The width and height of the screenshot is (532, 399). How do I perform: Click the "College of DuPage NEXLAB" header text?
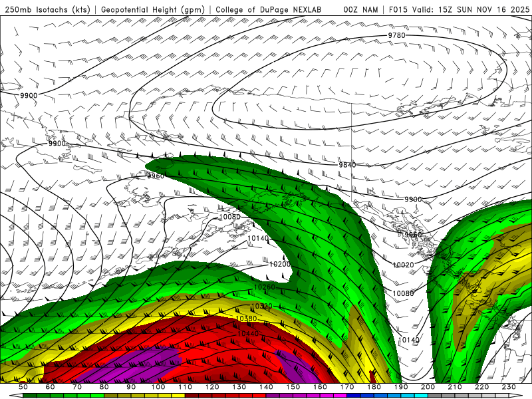pyautogui.click(x=269, y=10)
